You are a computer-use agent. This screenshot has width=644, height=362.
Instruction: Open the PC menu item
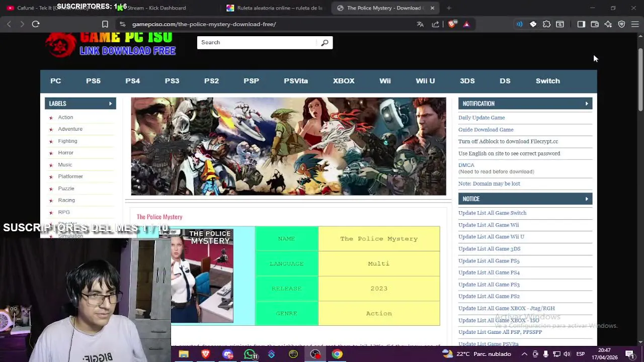tap(56, 81)
